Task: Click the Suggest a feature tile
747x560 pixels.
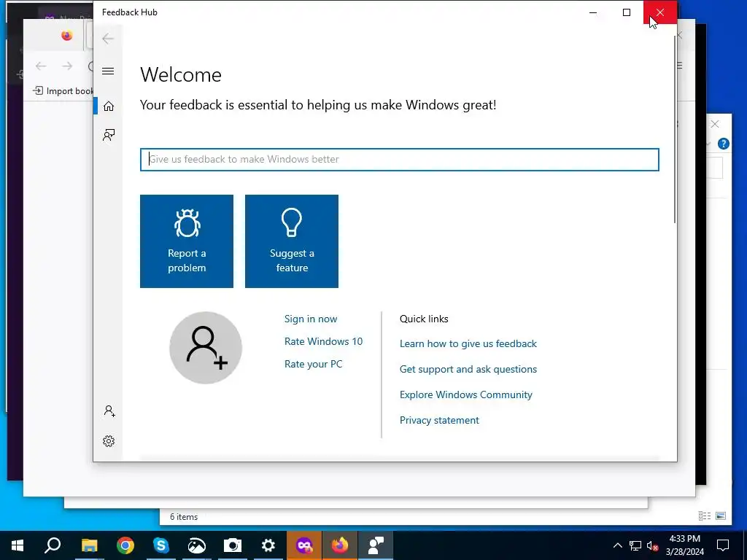Action: tap(292, 241)
